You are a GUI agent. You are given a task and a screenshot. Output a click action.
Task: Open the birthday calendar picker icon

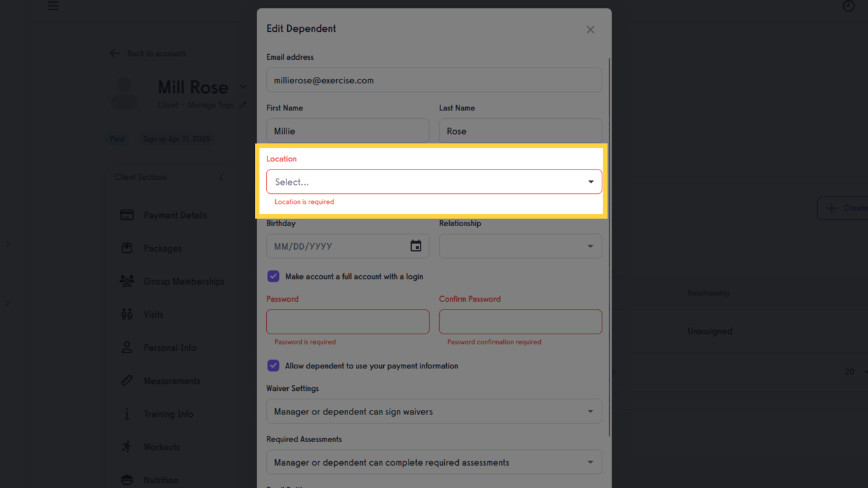416,246
